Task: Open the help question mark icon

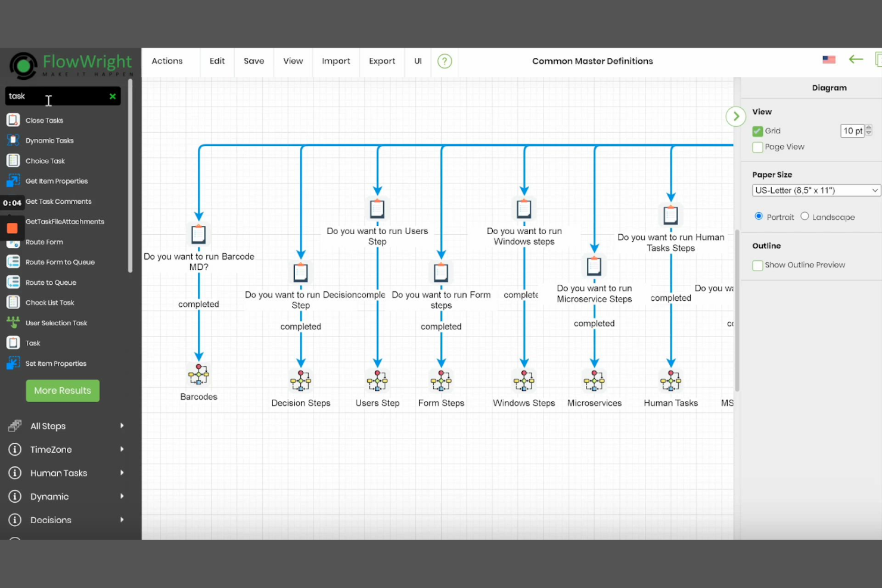Action: tap(445, 61)
